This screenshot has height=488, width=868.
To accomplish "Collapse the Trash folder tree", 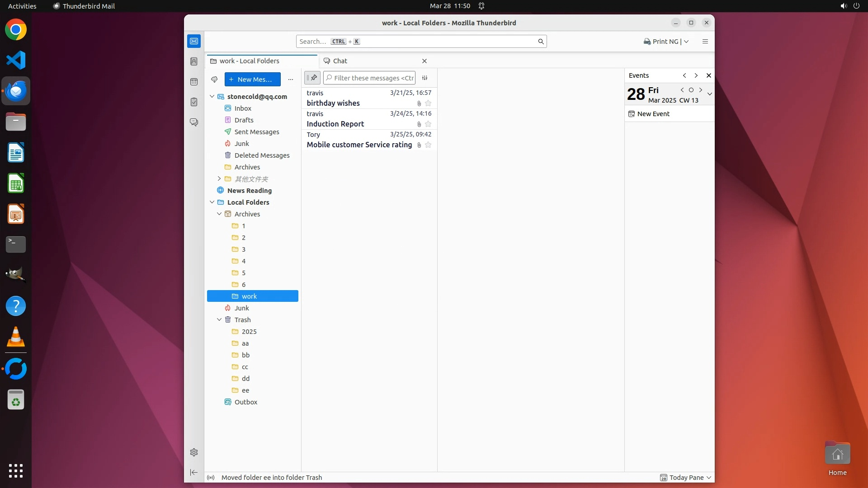I will tap(219, 320).
